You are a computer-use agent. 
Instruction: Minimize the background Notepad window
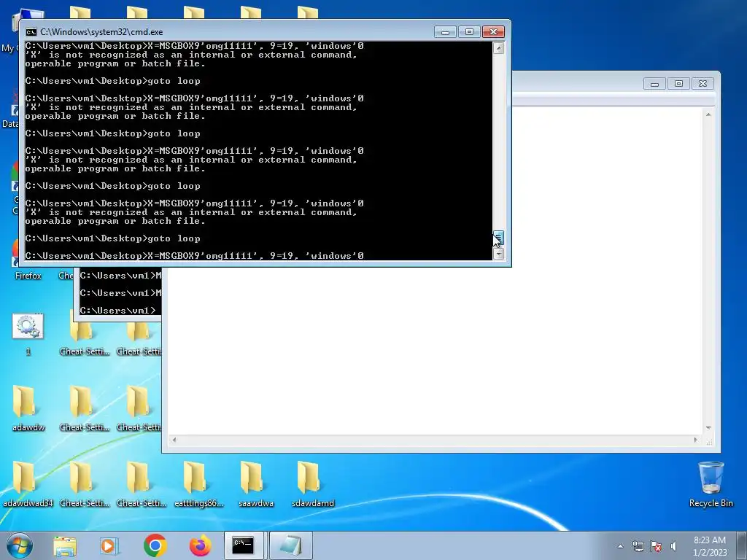click(x=654, y=84)
